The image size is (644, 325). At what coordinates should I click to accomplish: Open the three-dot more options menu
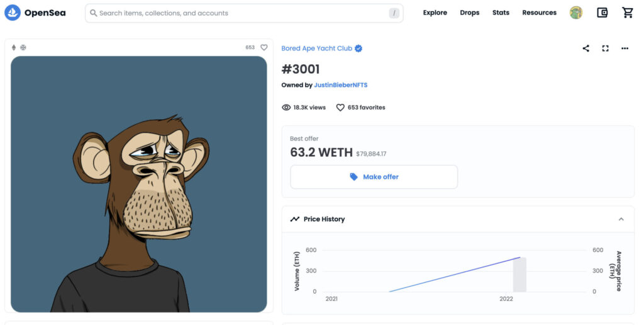(625, 48)
